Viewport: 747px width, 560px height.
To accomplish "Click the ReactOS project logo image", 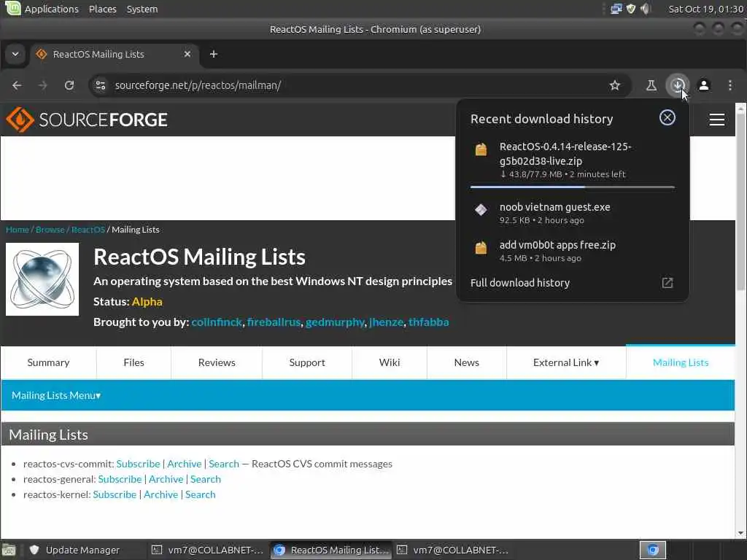I will (42, 279).
